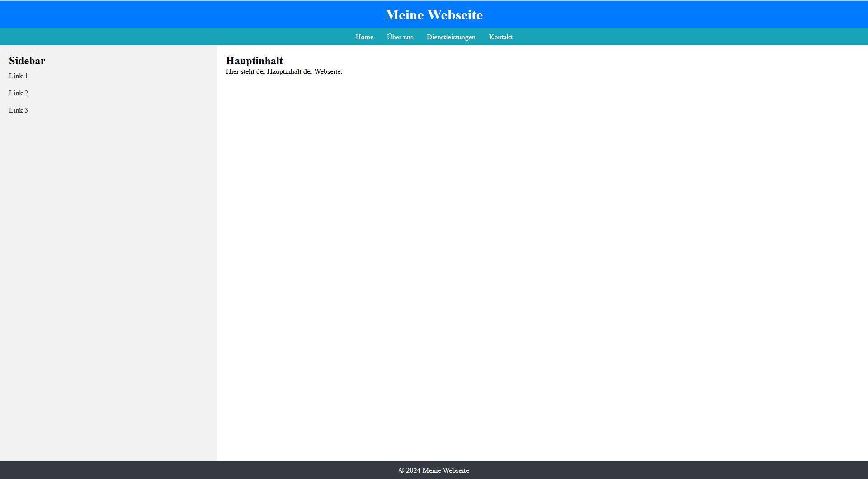Click empty gray area below Link 3
The height and width of the screenshot is (479, 868).
tap(108, 271)
